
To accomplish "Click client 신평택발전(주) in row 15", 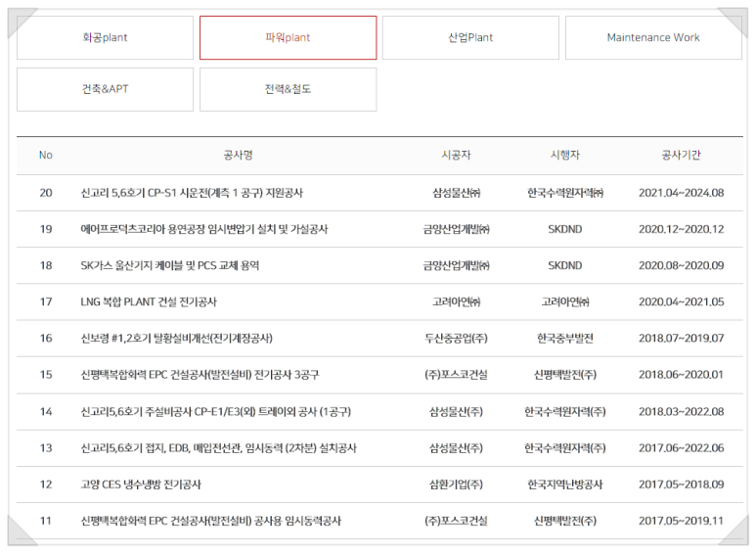I will (x=565, y=375).
